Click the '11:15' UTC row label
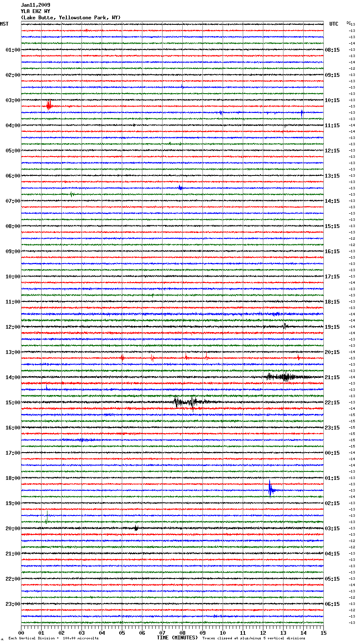The width and height of the screenshot is (357, 644). [x=332, y=126]
